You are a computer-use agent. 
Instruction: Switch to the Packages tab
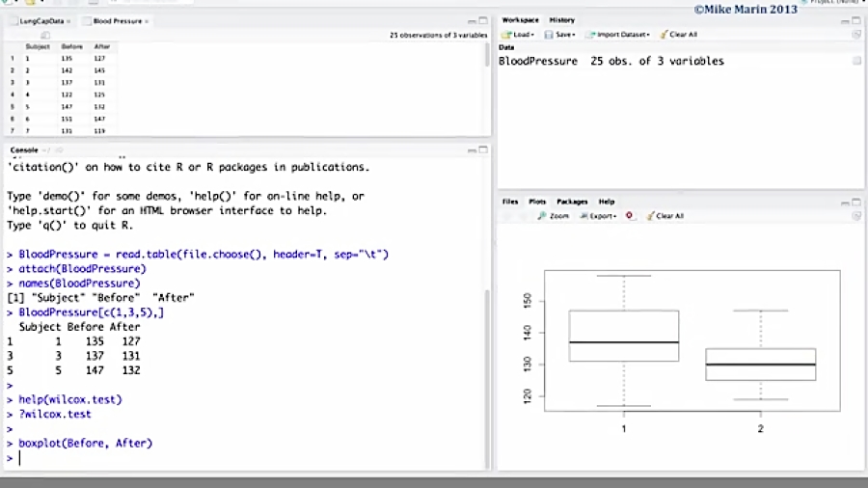click(x=572, y=202)
